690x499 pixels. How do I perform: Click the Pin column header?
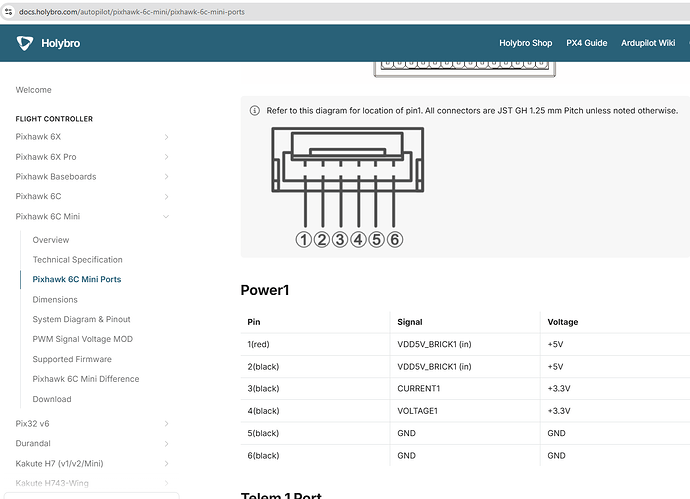[x=254, y=322]
